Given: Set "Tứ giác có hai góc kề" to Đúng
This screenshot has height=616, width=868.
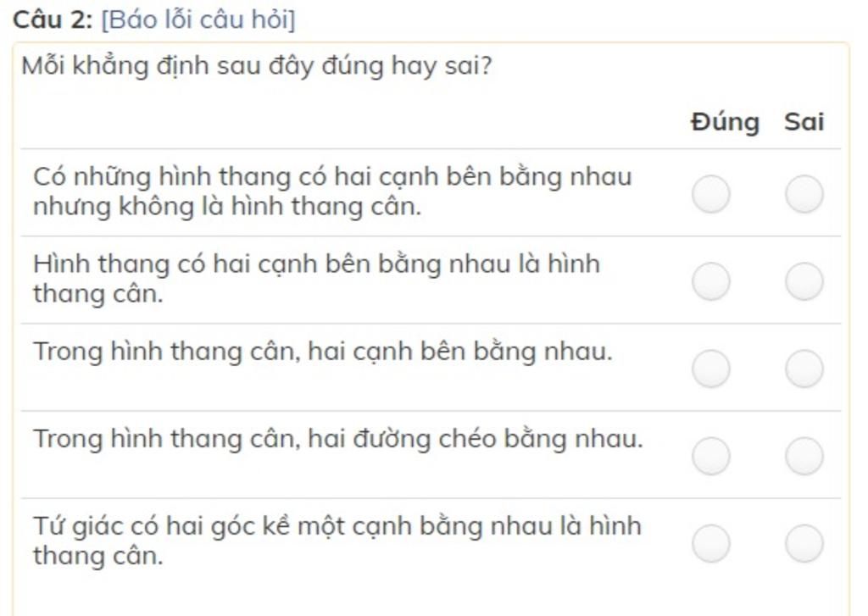Looking at the screenshot, I should pyautogui.click(x=710, y=543).
